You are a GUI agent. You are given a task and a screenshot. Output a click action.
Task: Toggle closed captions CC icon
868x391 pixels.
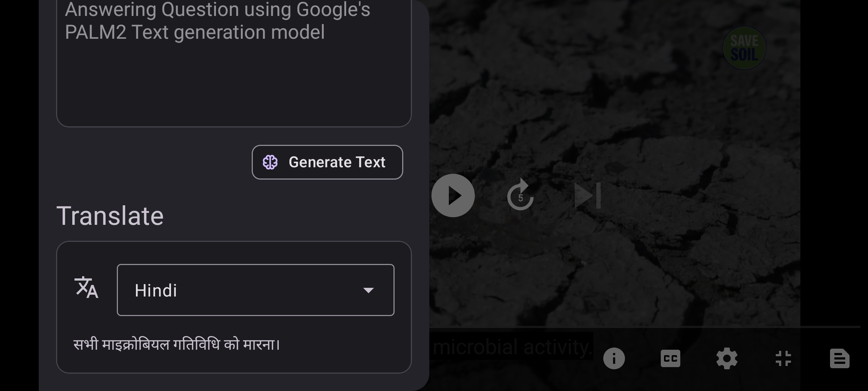click(670, 358)
